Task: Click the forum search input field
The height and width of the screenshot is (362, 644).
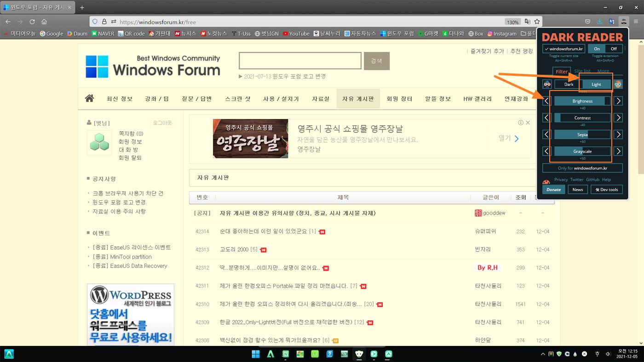Action: pyautogui.click(x=300, y=61)
